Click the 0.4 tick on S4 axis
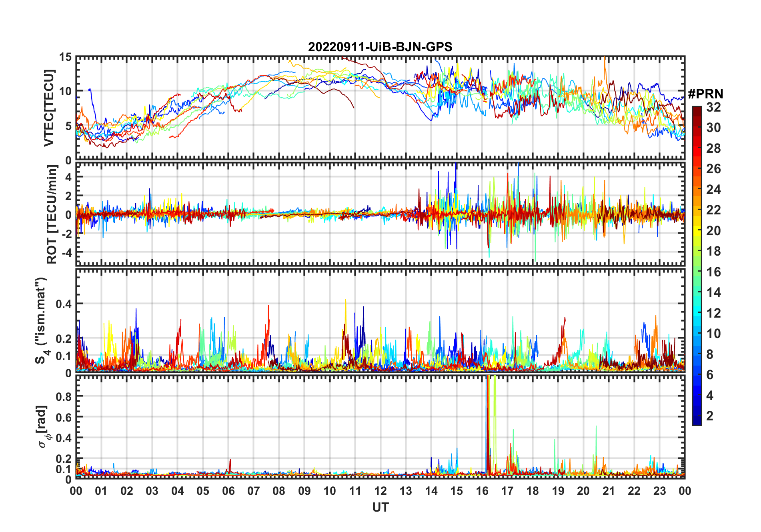Viewport: 761px width, 532px height. 64,304
